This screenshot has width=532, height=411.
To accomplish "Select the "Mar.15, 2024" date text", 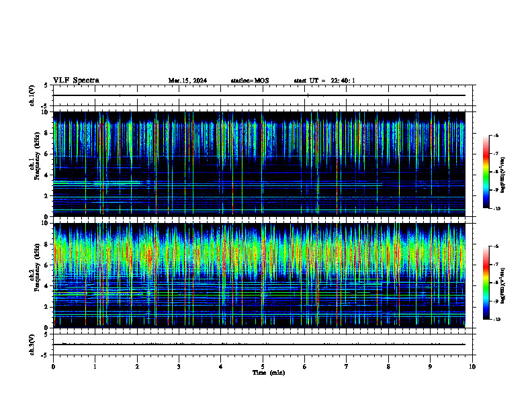I will [187, 81].
